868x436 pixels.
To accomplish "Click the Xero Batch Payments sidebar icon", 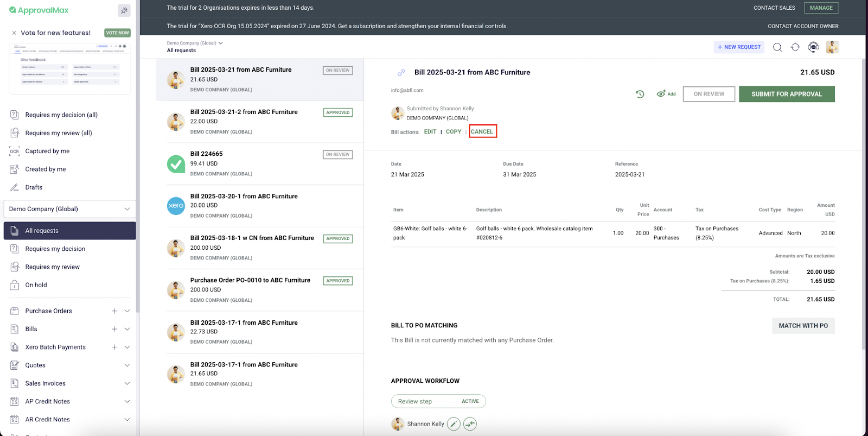I will point(15,347).
